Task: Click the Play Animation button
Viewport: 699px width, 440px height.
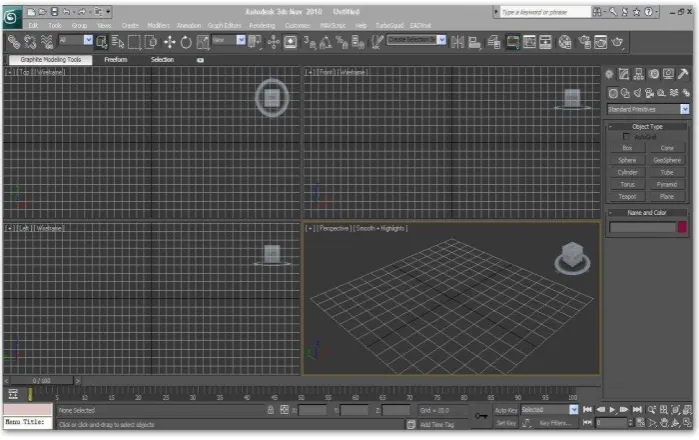Action: 613,409
